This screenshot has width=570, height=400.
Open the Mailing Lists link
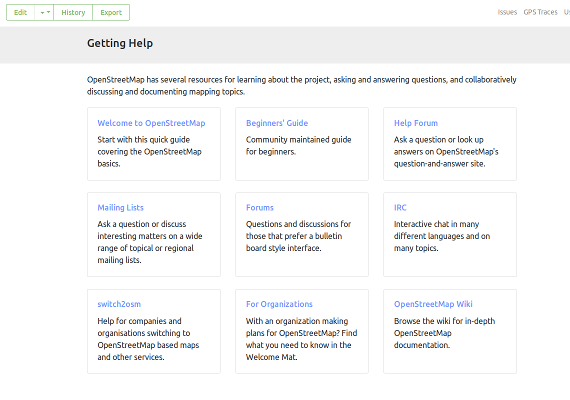click(x=120, y=208)
